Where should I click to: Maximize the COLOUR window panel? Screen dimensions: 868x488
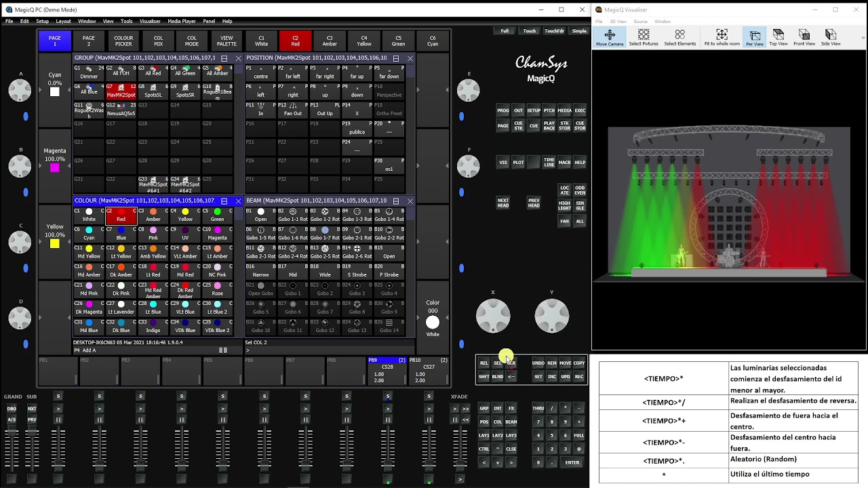click(224, 201)
